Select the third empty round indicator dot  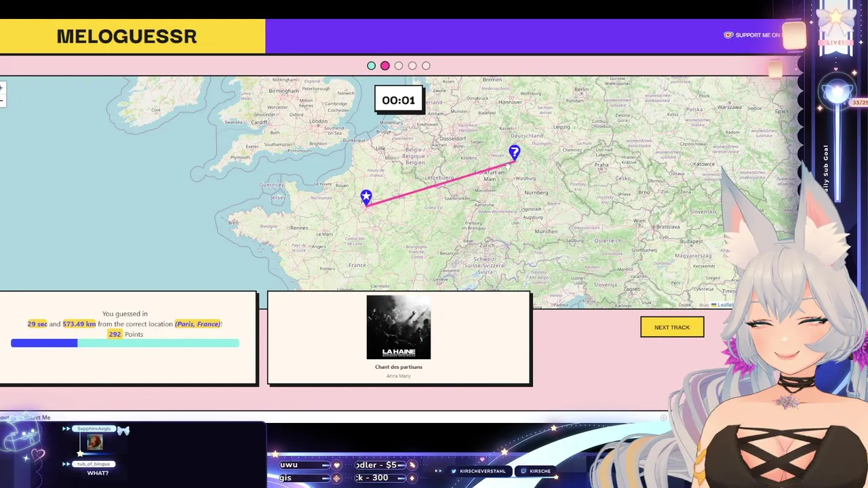click(x=399, y=66)
